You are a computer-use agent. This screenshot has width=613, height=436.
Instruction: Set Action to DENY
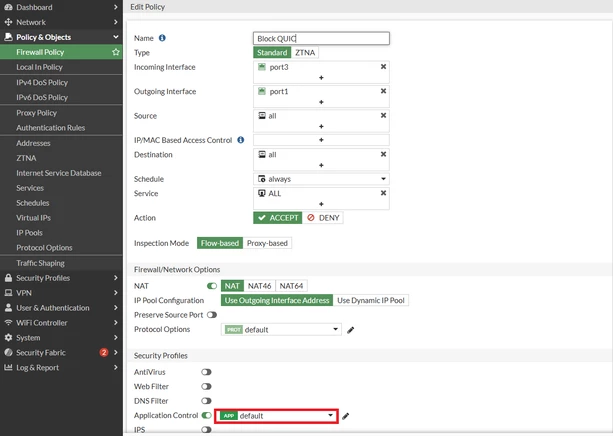(323, 218)
